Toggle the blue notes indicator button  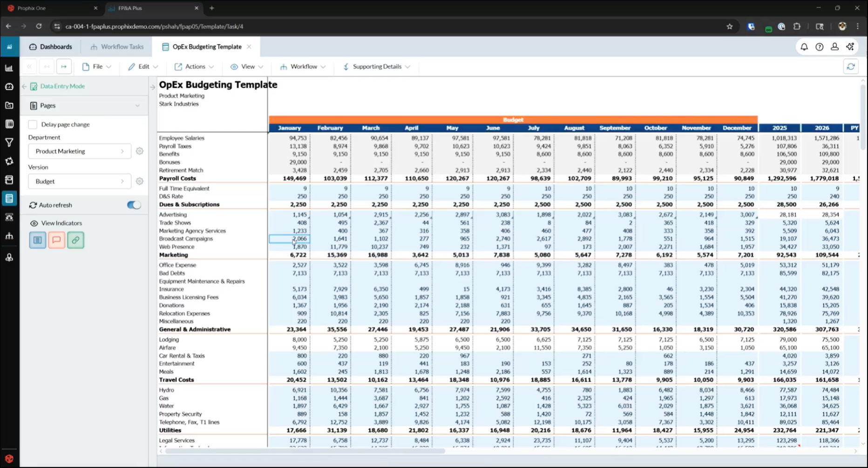click(x=38, y=240)
